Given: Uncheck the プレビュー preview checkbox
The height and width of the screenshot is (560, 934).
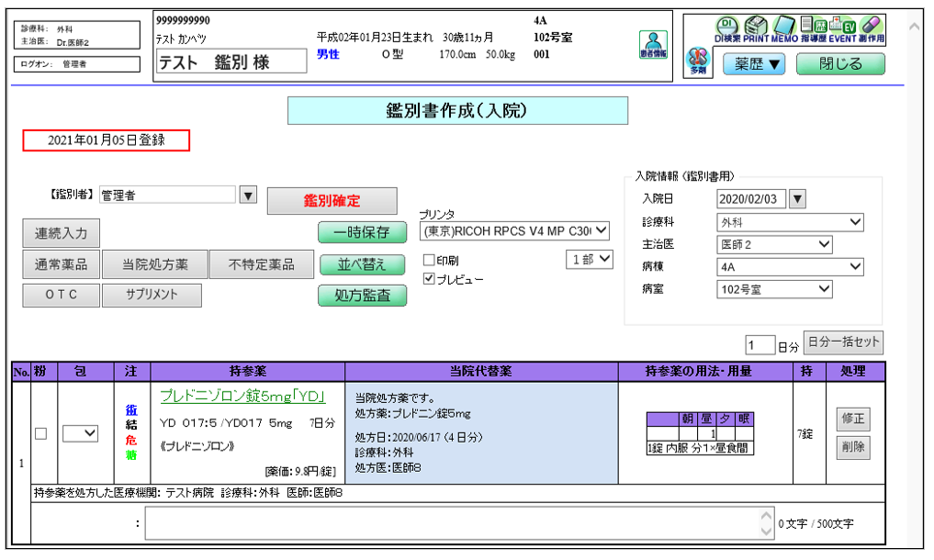Looking at the screenshot, I should coord(429,279).
